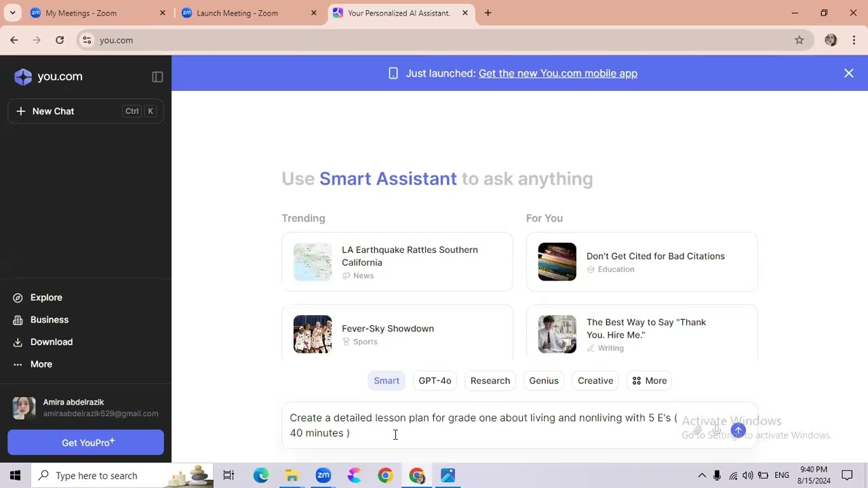Click LA Earthquake map thumbnail

[x=313, y=262]
